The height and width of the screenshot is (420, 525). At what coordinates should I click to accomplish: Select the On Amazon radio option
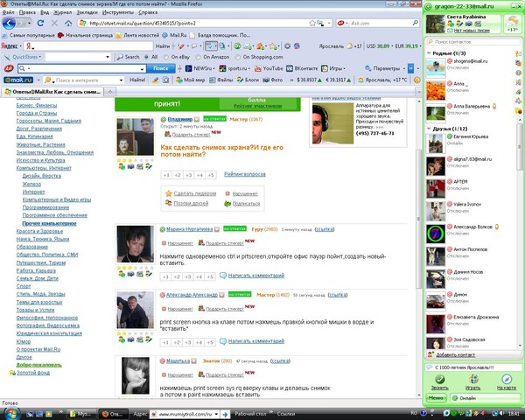click(199, 57)
